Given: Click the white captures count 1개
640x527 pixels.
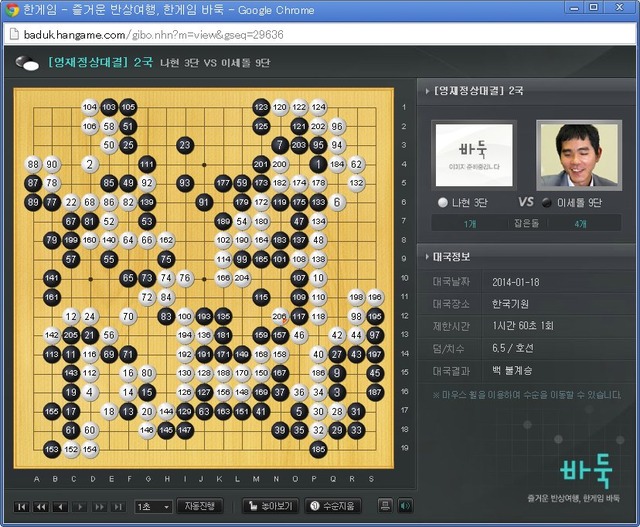Looking at the screenshot, I should pyautogui.click(x=470, y=224).
